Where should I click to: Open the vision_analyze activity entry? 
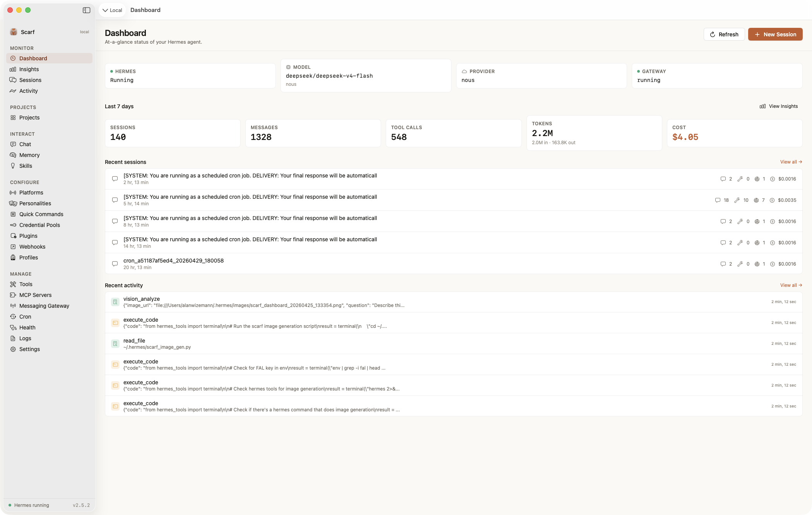tap(454, 302)
